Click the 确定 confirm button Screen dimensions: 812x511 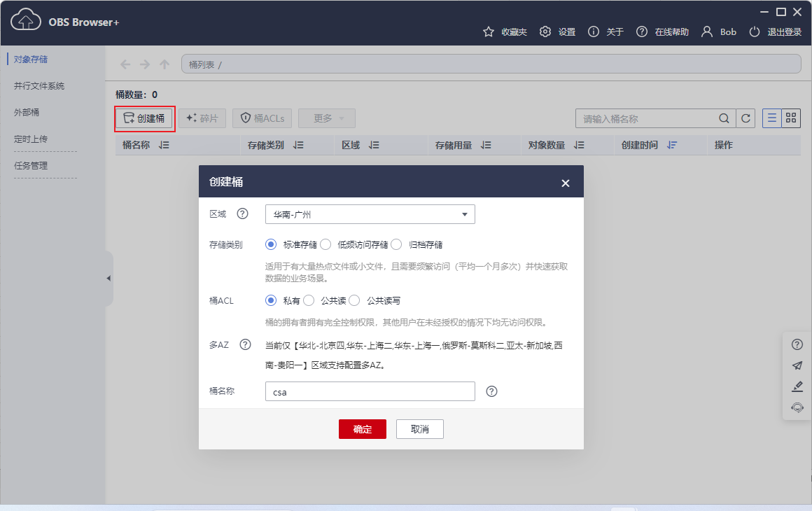click(x=362, y=429)
